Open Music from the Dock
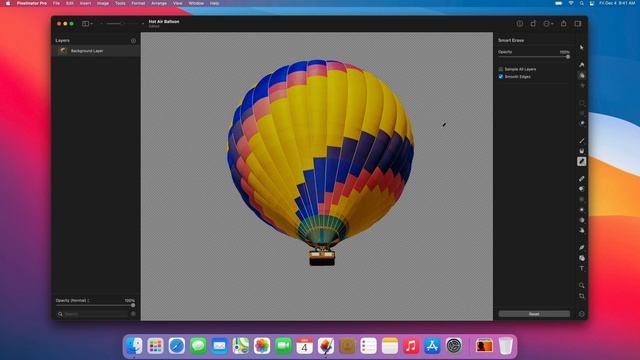The image size is (640, 360). 411,346
